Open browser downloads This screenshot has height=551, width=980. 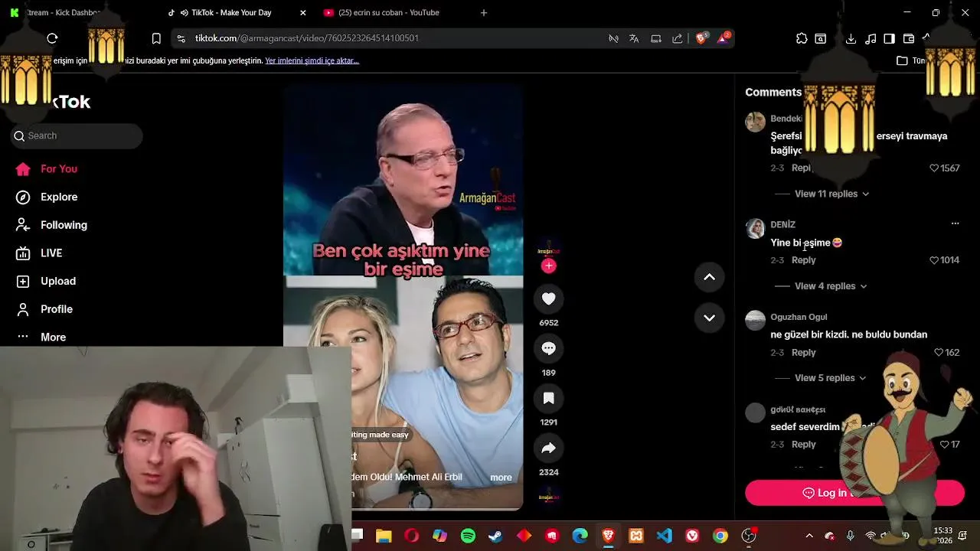[x=851, y=38]
